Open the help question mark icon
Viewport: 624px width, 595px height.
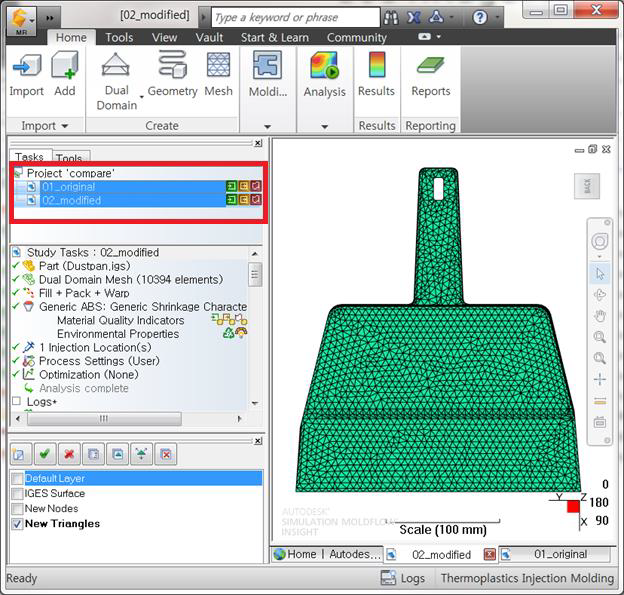[x=480, y=17]
